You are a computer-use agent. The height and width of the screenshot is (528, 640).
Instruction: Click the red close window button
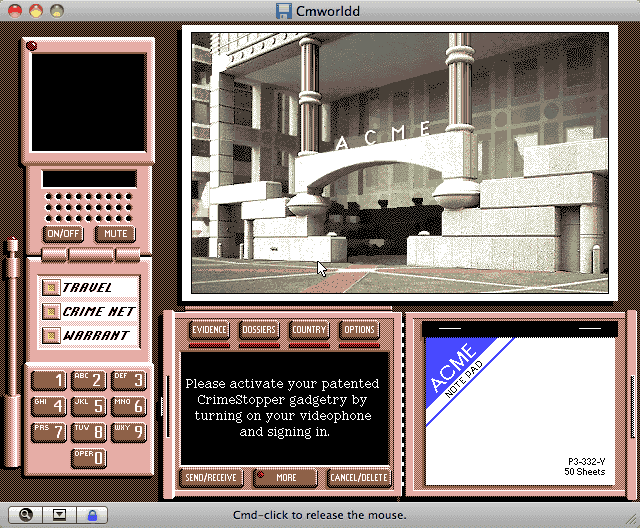pos(16,11)
